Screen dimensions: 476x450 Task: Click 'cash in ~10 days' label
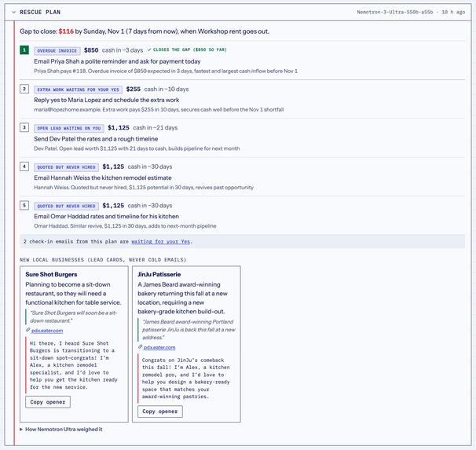tap(167, 89)
